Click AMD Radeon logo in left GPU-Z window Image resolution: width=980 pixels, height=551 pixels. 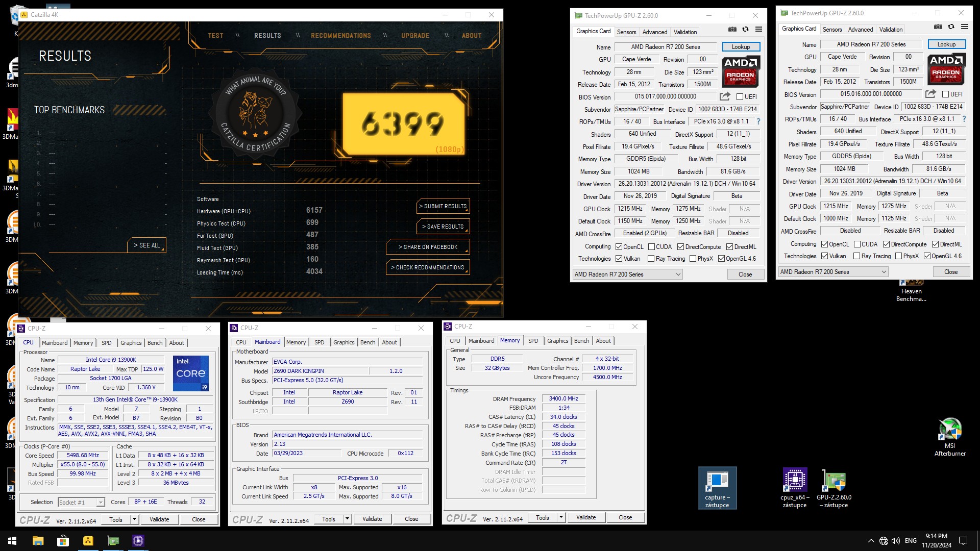pos(741,71)
